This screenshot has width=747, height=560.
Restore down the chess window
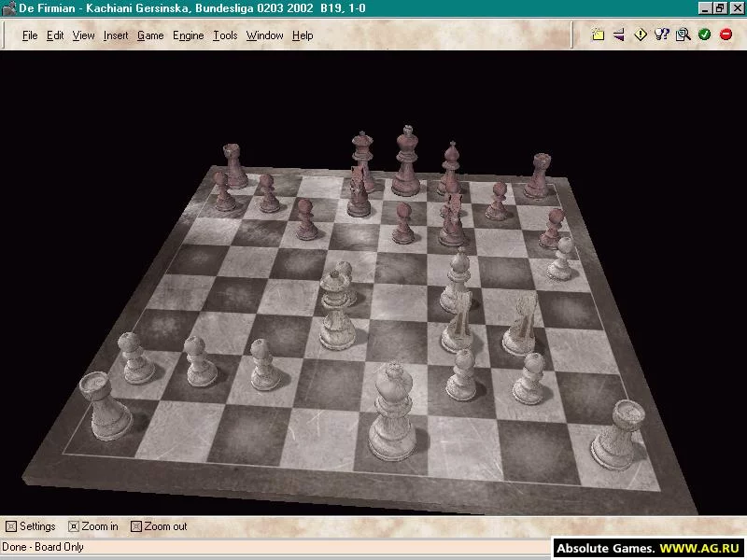(720, 8)
